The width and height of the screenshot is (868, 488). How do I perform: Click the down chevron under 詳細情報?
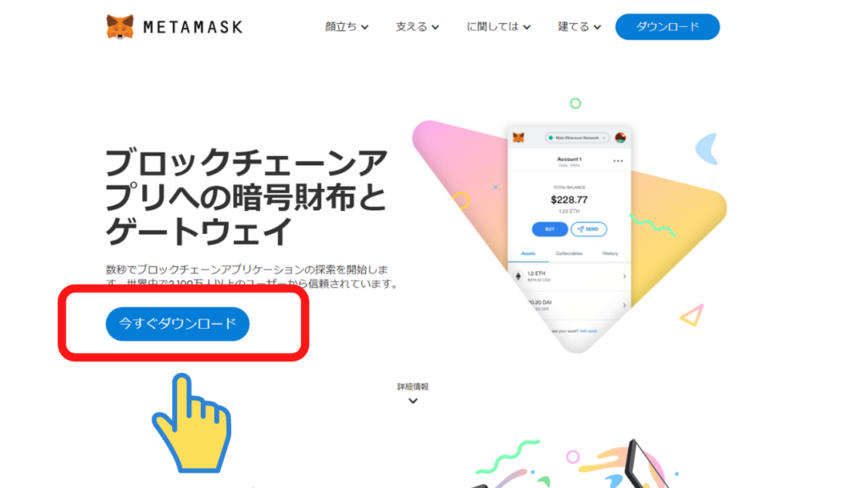[x=413, y=401]
